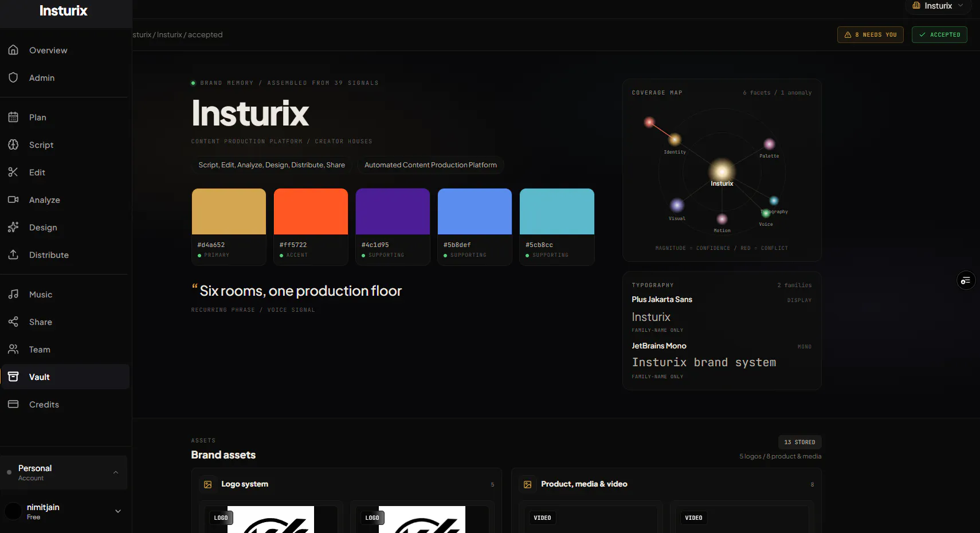Open the Insturix workspace dropdown
The image size is (980, 533).
tap(938, 6)
